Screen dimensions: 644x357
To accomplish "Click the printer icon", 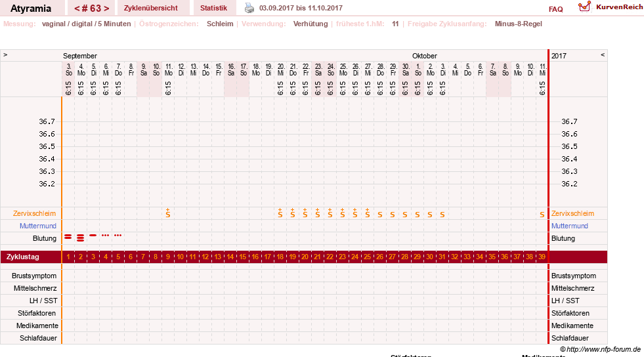I will 249,8.
